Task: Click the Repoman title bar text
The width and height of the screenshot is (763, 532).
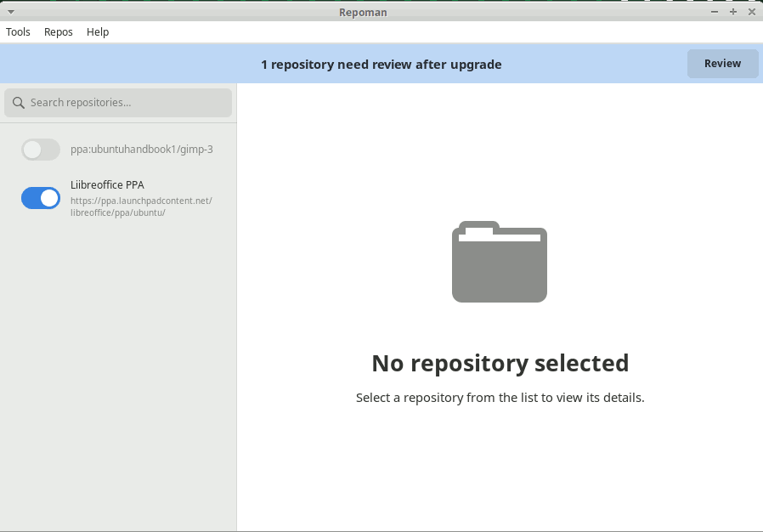Action: (x=363, y=12)
